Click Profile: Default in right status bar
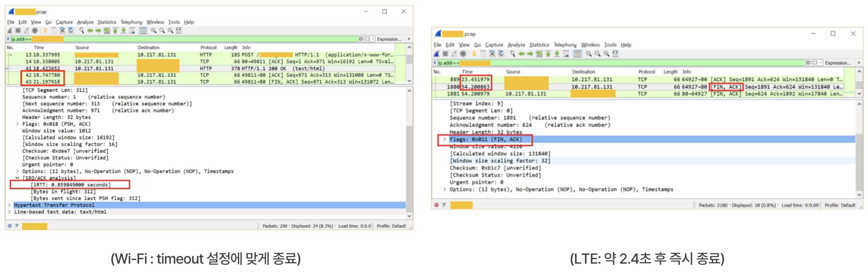 point(840,205)
